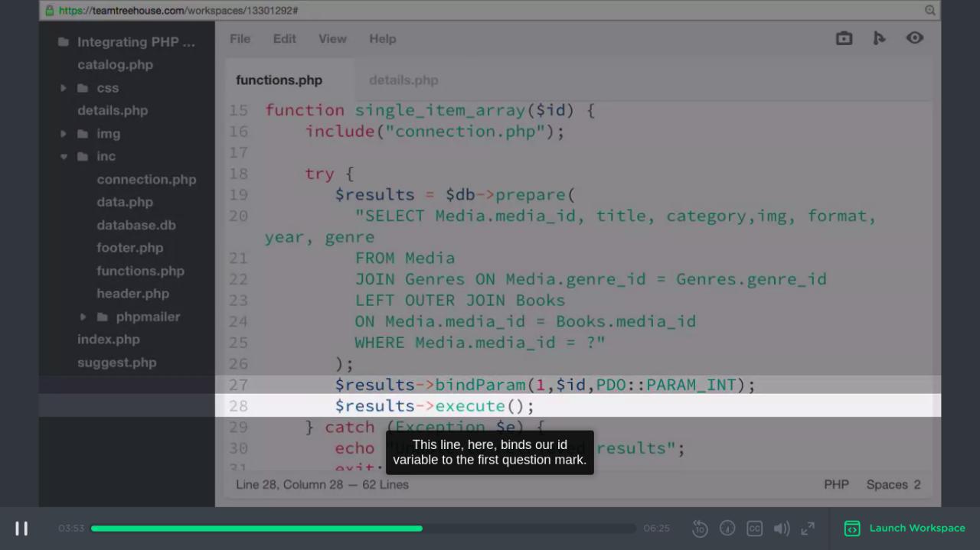
Task: Click the green padlock in the address bar
Action: coord(50,11)
